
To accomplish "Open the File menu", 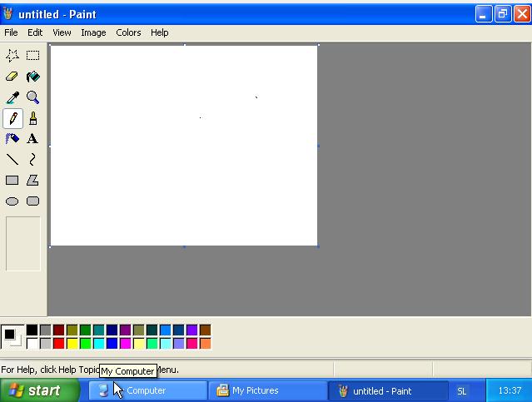I will click(x=11, y=32).
